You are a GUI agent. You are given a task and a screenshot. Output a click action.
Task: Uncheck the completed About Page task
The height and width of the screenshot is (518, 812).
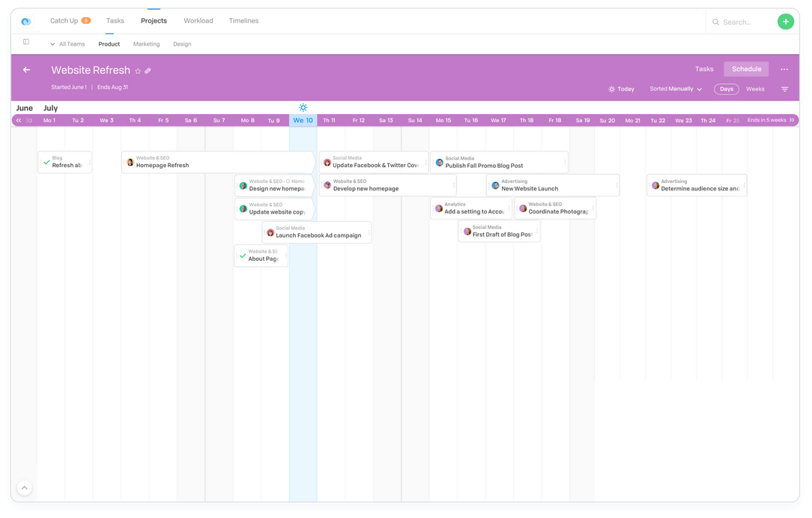243,256
